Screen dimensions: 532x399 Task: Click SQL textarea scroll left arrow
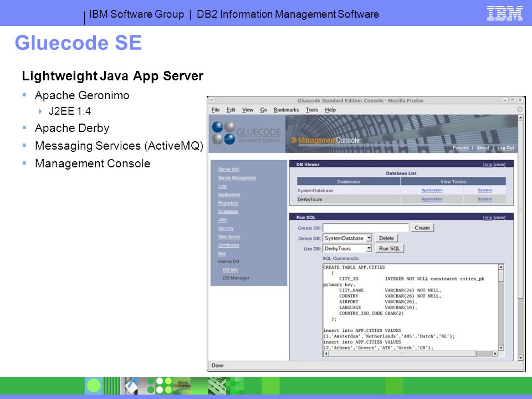coord(326,354)
